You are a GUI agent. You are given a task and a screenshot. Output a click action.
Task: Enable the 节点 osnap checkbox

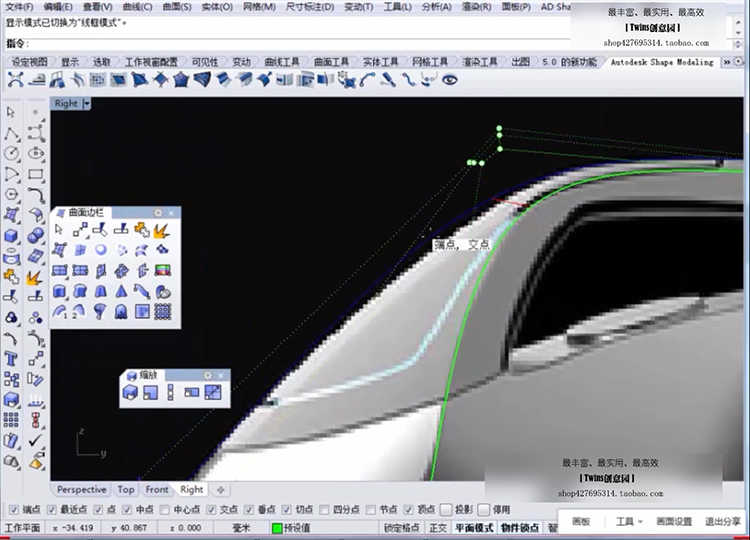pyautogui.click(x=371, y=510)
